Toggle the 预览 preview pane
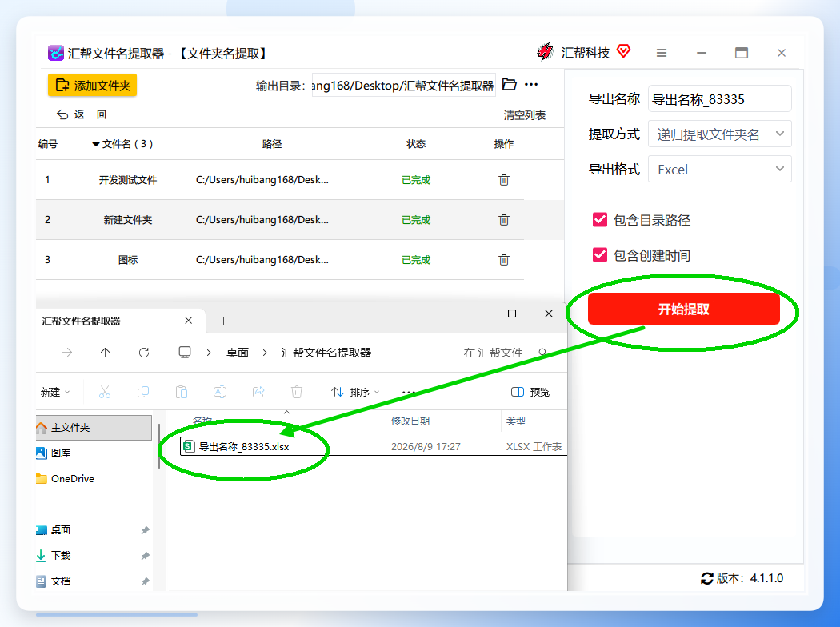Screen dimensions: 840x627 [530, 392]
